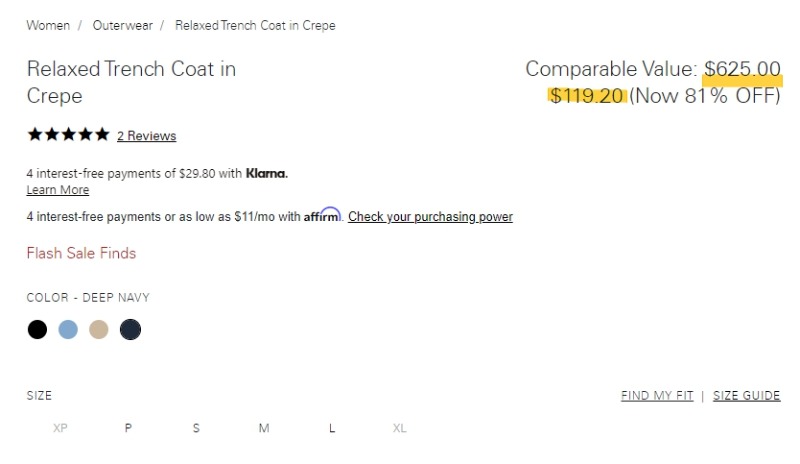Open the Find My Fit tool

click(x=657, y=396)
